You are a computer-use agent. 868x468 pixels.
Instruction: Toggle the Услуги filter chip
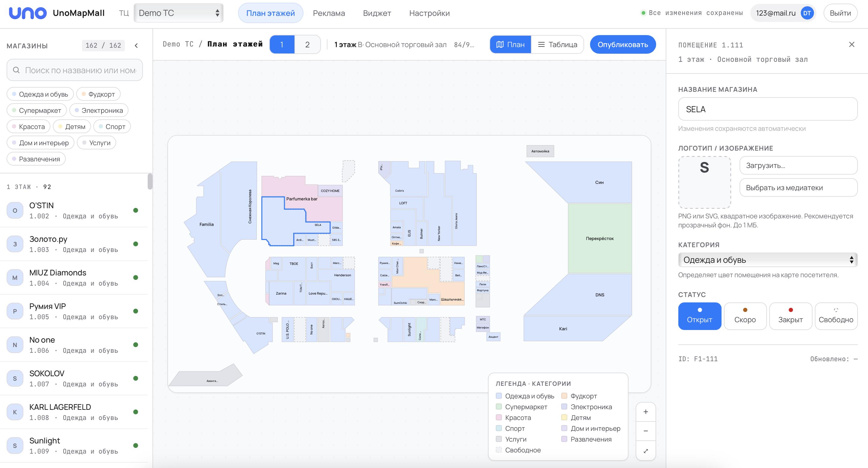96,142
